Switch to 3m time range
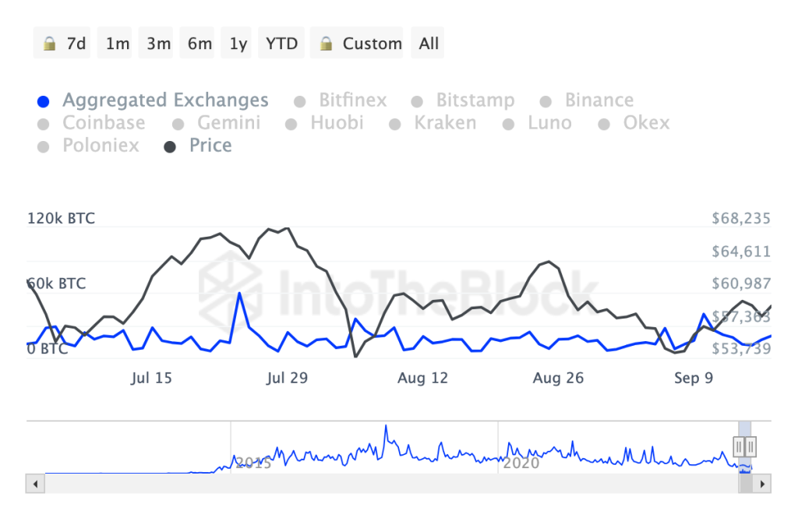This screenshot has width=798, height=532. (158, 44)
